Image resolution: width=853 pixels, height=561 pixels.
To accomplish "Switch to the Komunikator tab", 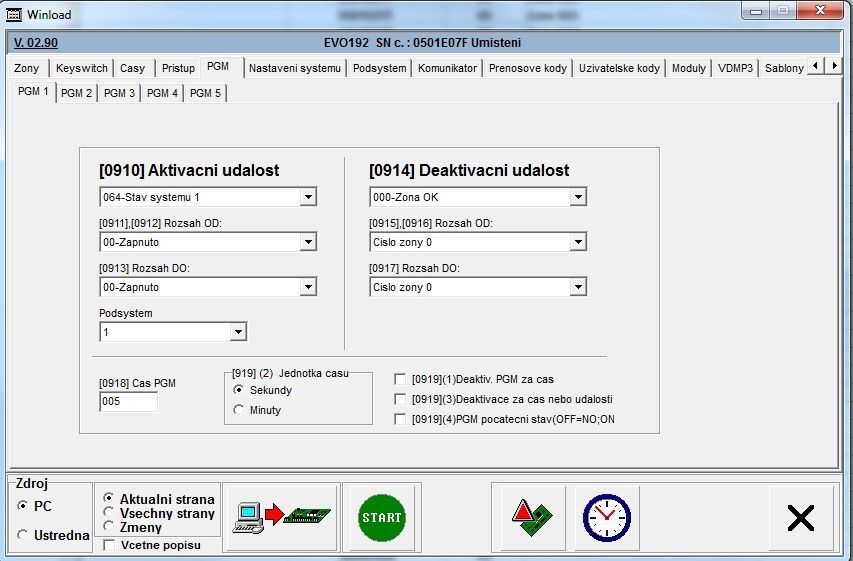I will point(447,68).
